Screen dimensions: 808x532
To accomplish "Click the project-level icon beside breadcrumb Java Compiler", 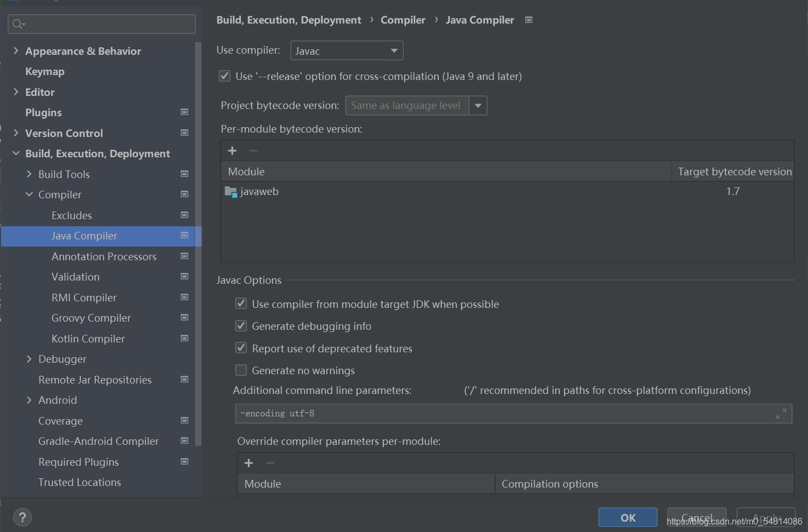I will coord(529,20).
